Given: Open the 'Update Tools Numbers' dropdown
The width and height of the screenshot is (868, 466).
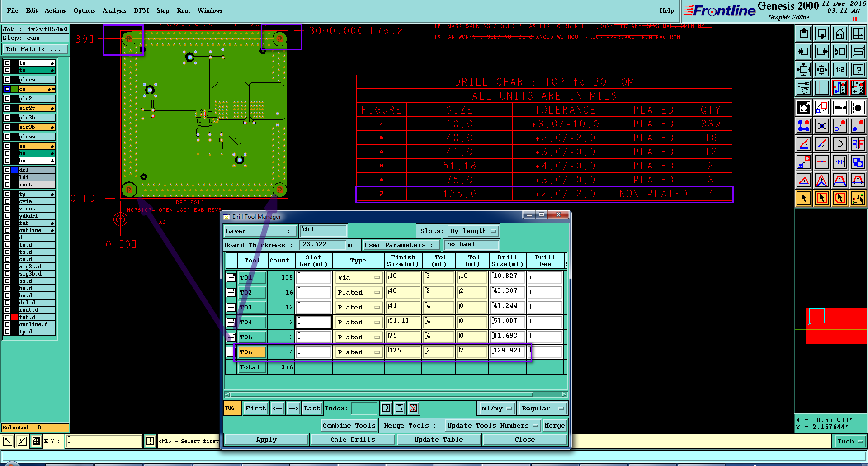Looking at the screenshot, I should pos(492,426).
